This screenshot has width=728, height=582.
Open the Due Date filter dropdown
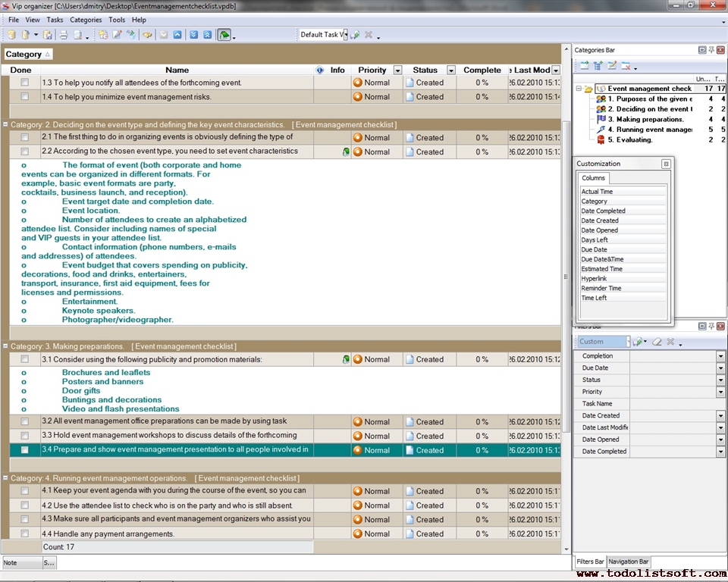[720, 368]
